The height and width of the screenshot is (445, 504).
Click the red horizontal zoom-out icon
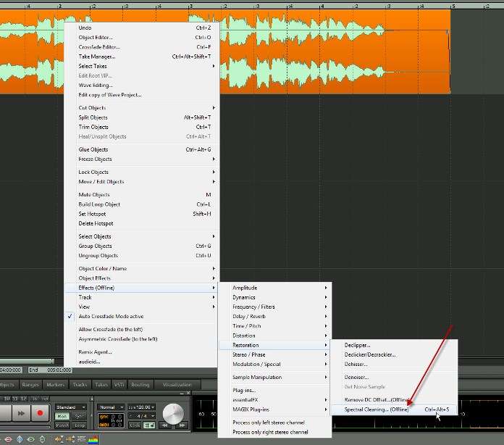coord(9,439)
